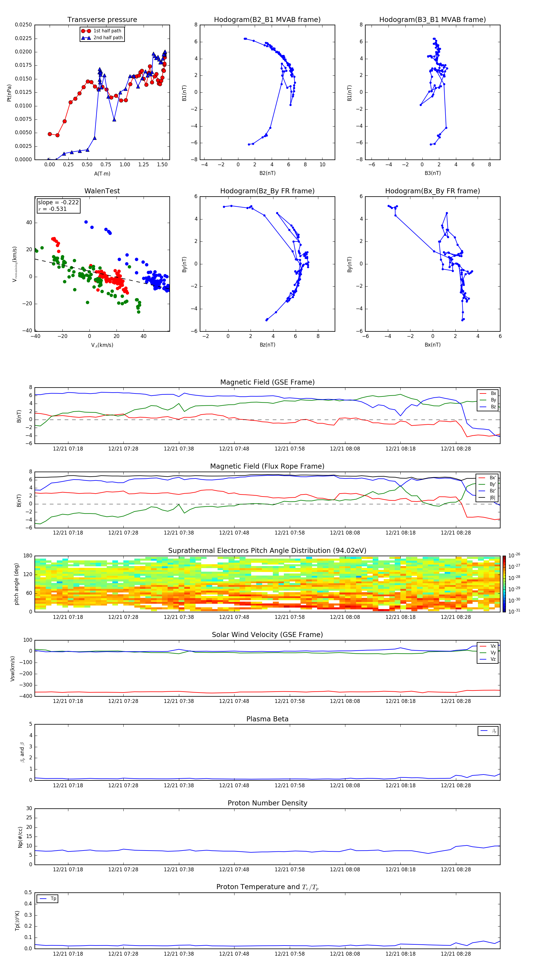Click the "V_A(km/s)" x-axis label
This screenshot has width=535, height=980.
click(102, 345)
